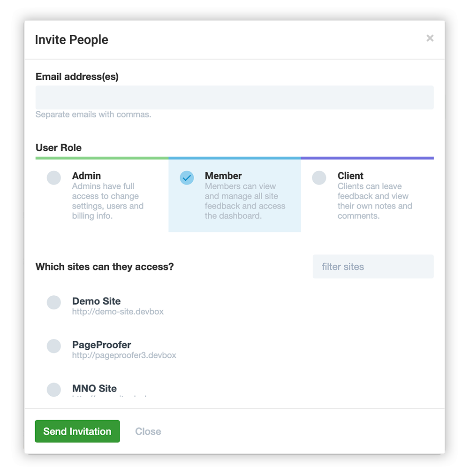
Task: Focus the filter sites search box
Action: 373,267
